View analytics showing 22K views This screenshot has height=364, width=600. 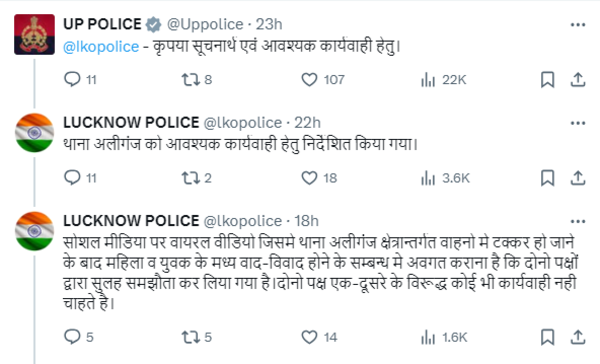(443, 80)
